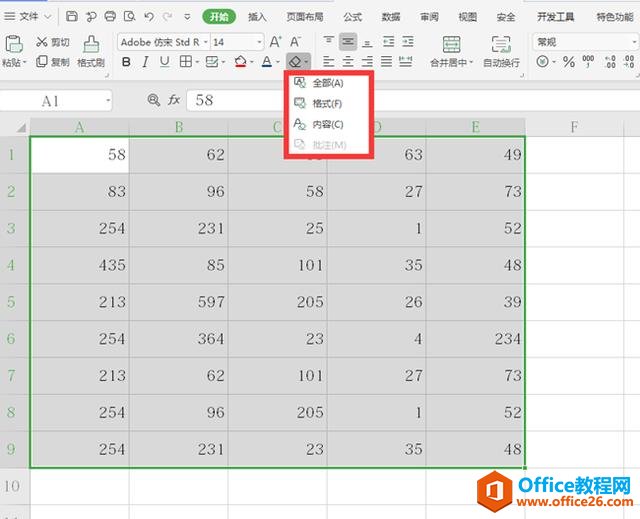Increase decimal places
This screenshot has width=640, height=519.
[x=611, y=62]
